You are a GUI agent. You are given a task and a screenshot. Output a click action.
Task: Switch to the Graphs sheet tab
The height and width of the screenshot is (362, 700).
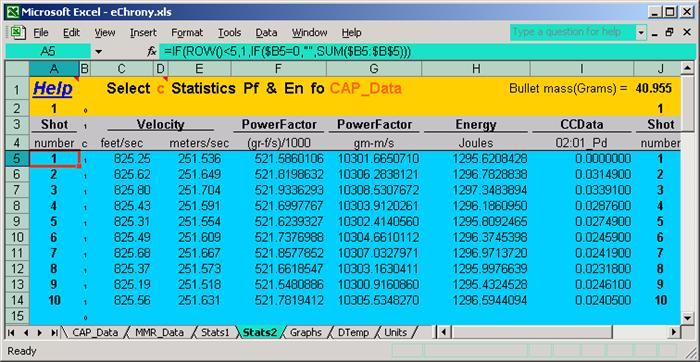tap(306, 333)
